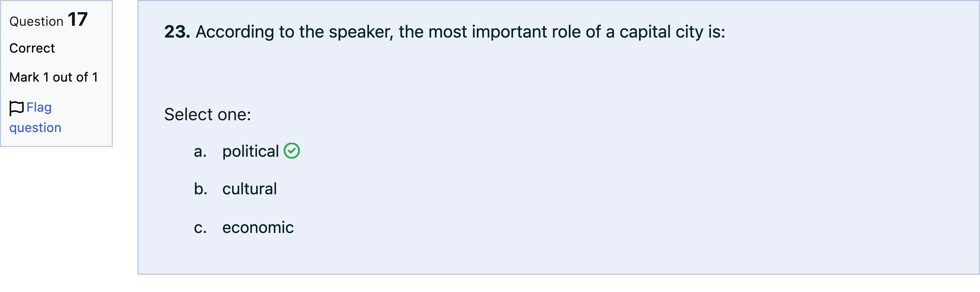980x292 pixels.
Task: Click the letter label 'a.'
Action: 200,152
